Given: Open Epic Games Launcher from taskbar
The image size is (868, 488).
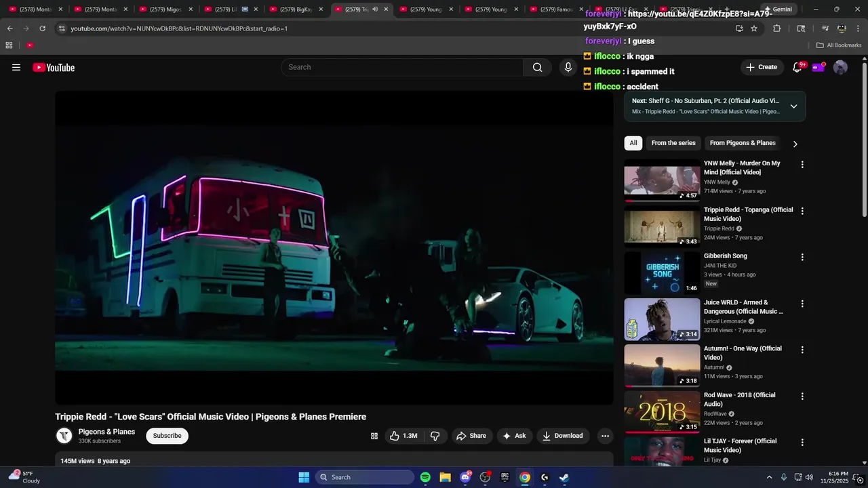Looking at the screenshot, I should pos(505,477).
